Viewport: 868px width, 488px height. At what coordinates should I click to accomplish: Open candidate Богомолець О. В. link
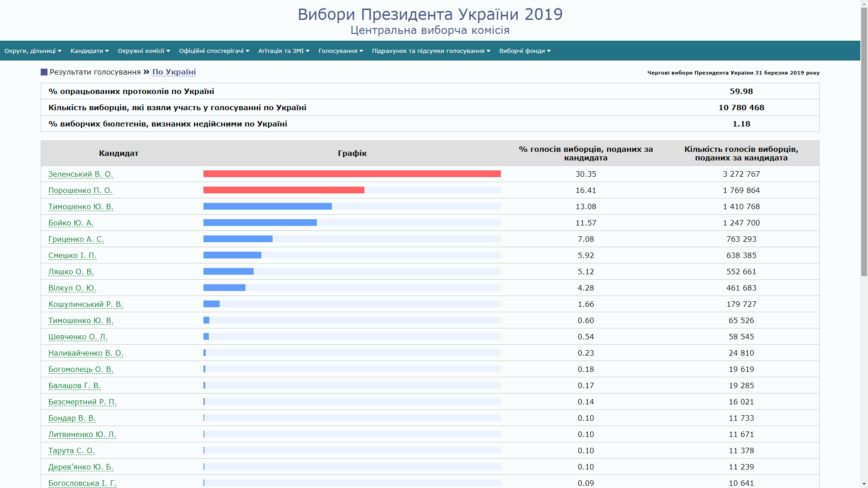click(81, 369)
